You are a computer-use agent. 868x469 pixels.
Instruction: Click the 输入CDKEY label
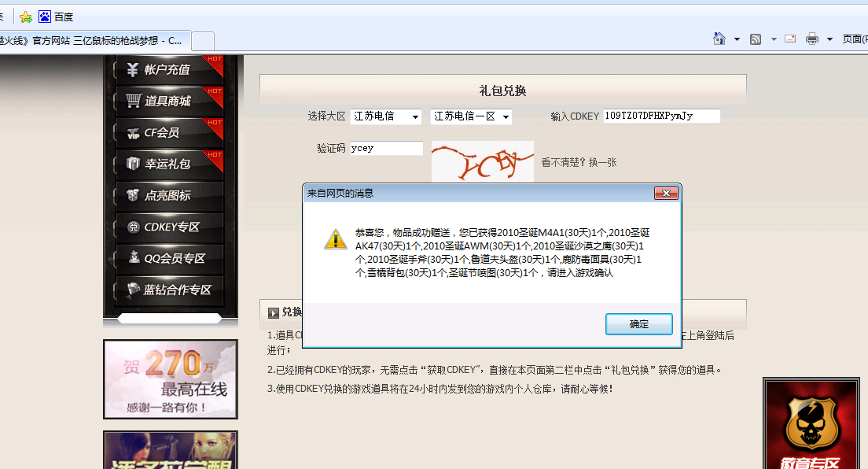(x=575, y=116)
